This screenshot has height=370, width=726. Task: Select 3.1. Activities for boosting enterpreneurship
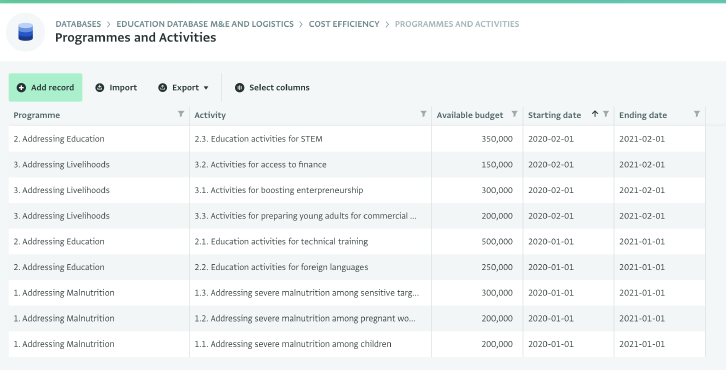click(x=357, y=190)
